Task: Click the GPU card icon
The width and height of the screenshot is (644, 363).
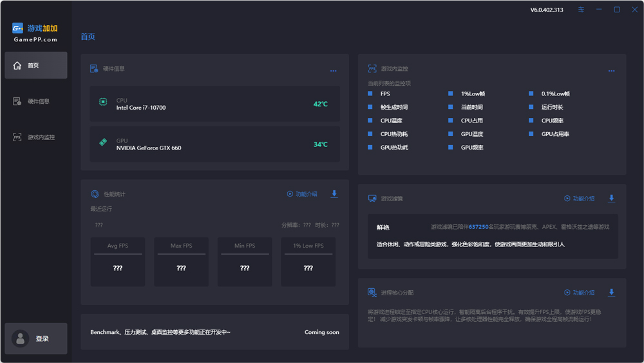Action: 103,142
